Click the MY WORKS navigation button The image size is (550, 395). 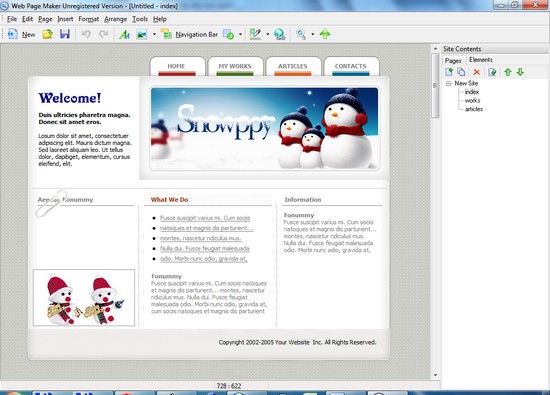(x=235, y=66)
